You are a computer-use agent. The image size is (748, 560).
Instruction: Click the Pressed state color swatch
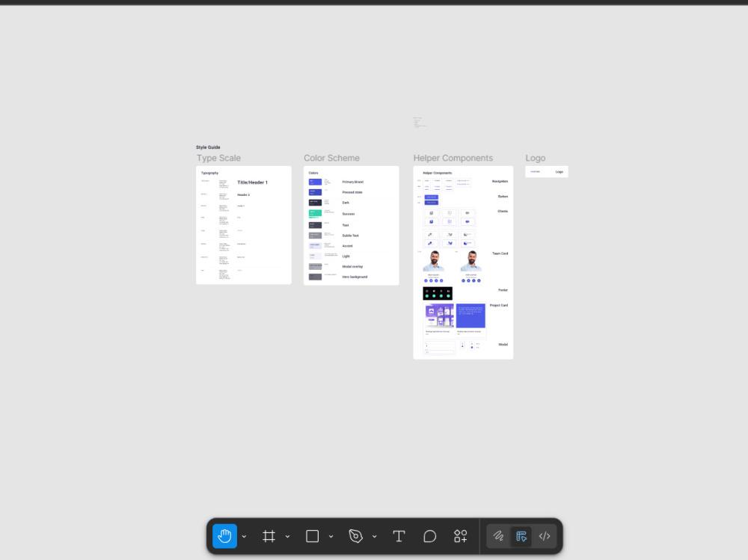coord(315,192)
